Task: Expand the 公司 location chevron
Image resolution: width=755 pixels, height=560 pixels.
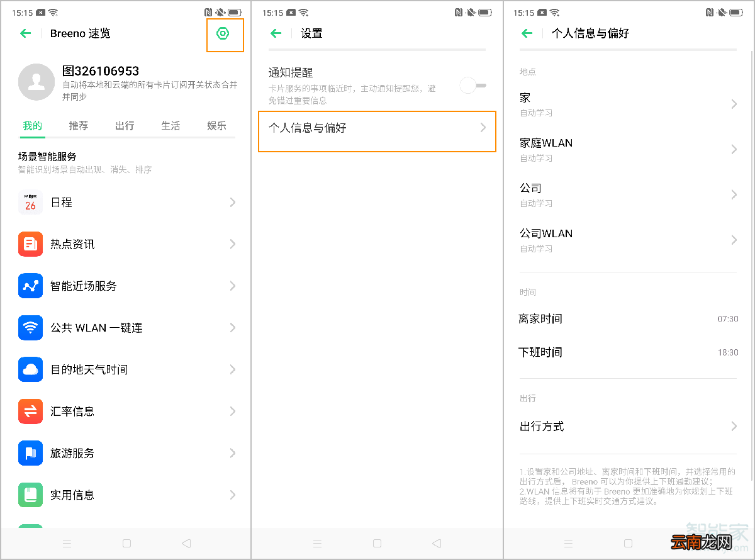Action: point(734,194)
